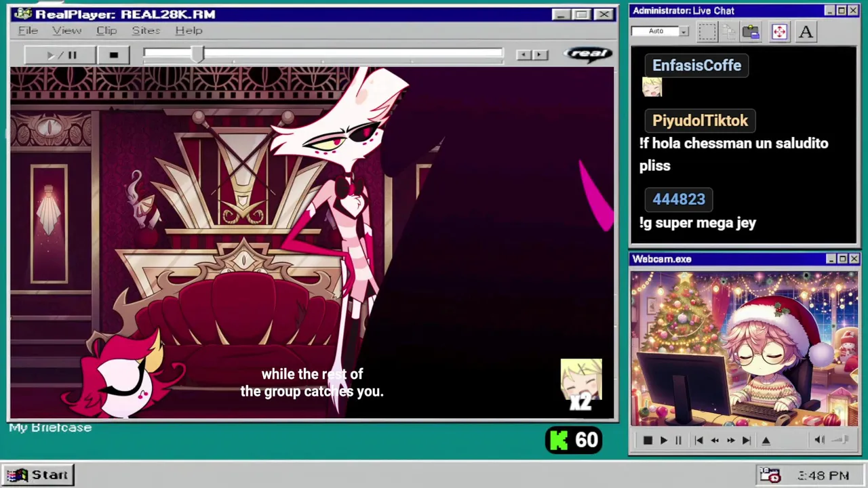Click the RealPlayer video display area
This screenshot has width=868, height=488.
[312, 243]
